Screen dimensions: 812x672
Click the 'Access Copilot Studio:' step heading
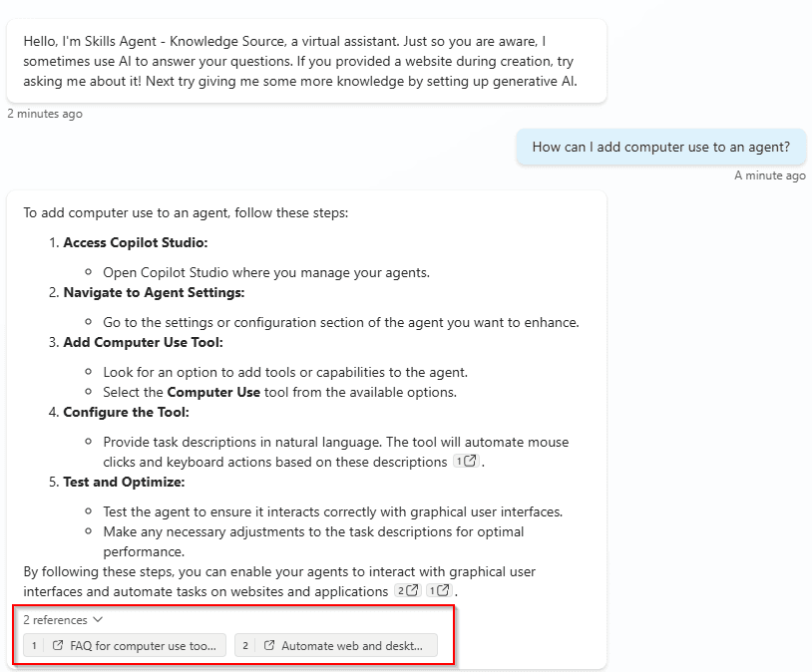[136, 242]
